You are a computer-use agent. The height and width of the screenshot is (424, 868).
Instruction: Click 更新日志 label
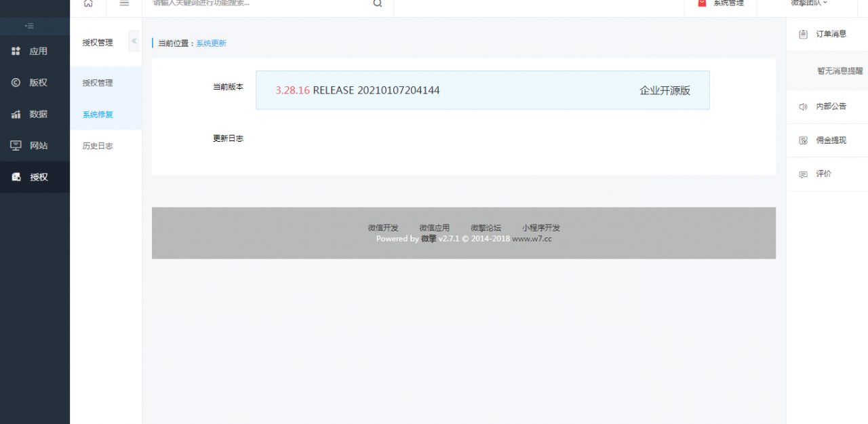pos(228,138)
